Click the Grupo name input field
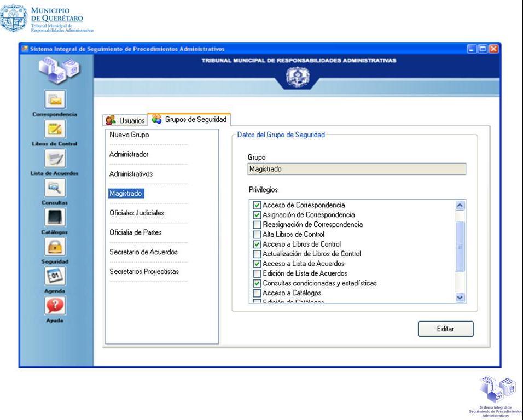 click(357, 169)
